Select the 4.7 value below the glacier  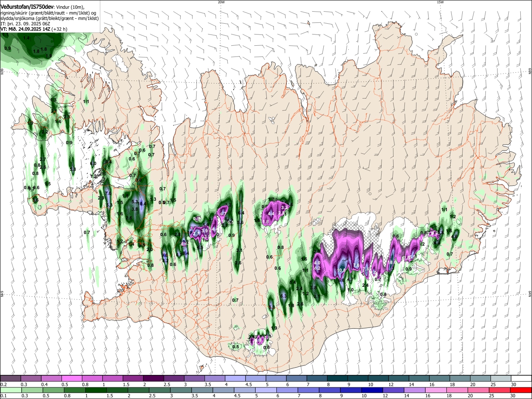[350, 280]
